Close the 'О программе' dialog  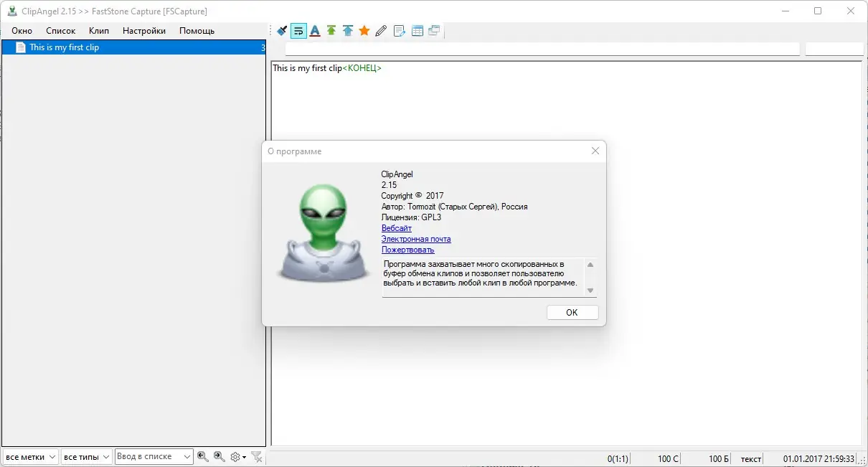point(595,151)
